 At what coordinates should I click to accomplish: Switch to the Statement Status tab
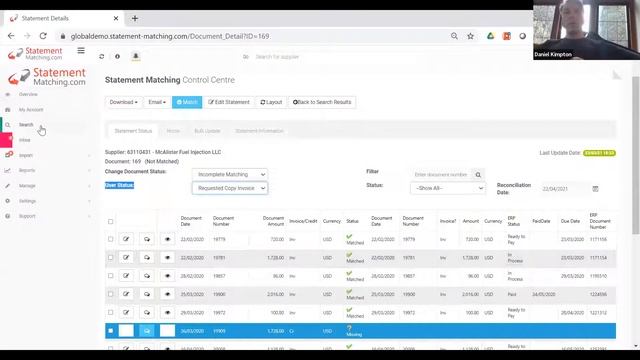(133, 131)
